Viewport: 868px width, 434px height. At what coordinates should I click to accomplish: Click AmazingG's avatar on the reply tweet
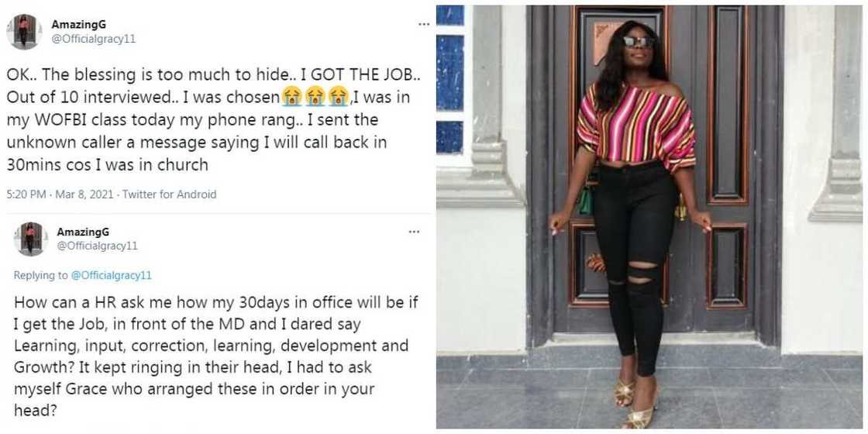tap(30, 239)
